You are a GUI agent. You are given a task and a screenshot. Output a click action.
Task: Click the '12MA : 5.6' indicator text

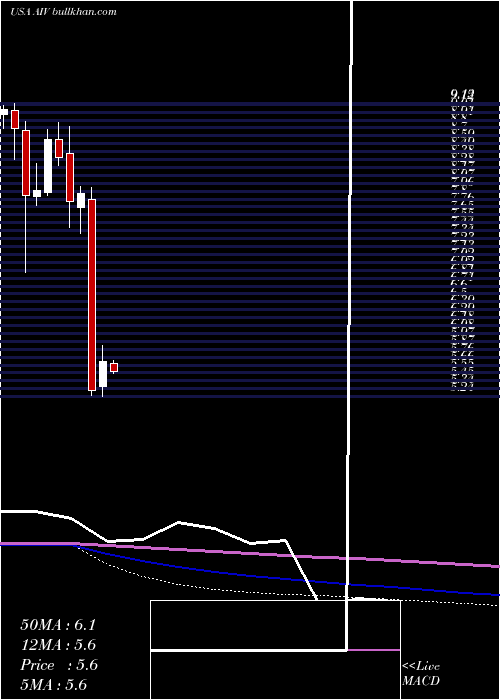point(58,645)
